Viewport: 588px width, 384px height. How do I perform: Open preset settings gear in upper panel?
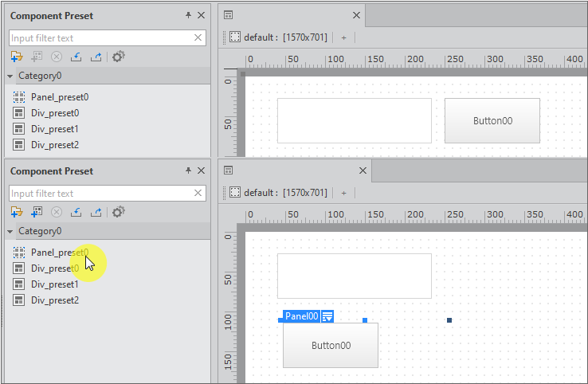[x=119, y=57]
